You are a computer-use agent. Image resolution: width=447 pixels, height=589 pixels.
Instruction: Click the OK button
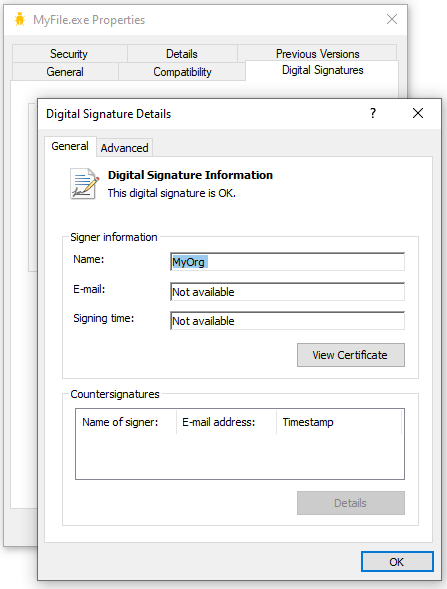(x=397, y=562)
